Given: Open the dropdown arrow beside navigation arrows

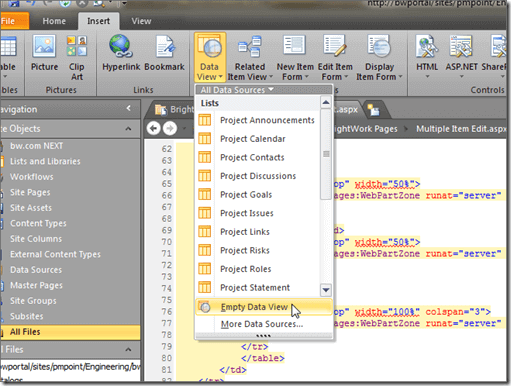Looking at the screenshot, I should click(x=184, y=129).
